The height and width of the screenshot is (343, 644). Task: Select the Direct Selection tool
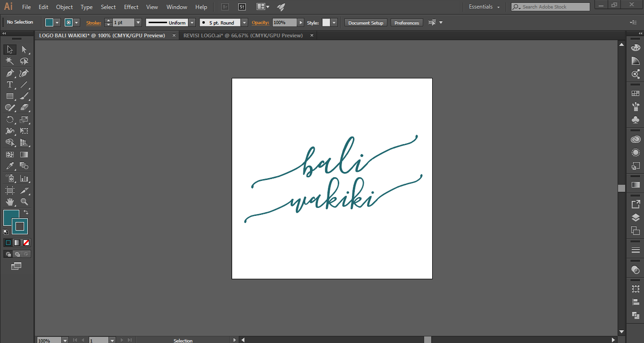point(25,50)
